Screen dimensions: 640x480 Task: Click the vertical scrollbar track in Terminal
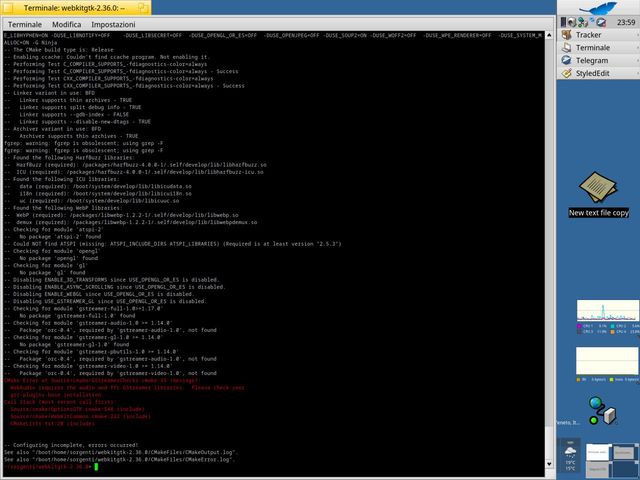549,250
